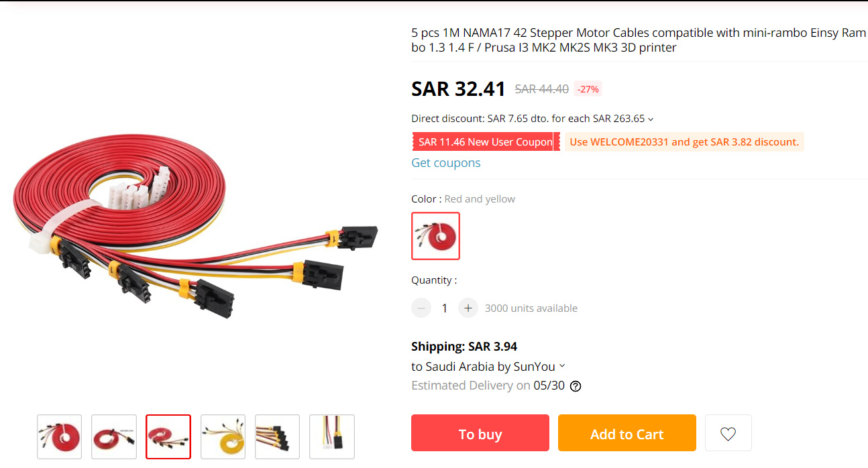The height and width of the screenshot is (468, 868).
Task: View fourth thumbnail showing yellow cables
Action: pos(223,437)
